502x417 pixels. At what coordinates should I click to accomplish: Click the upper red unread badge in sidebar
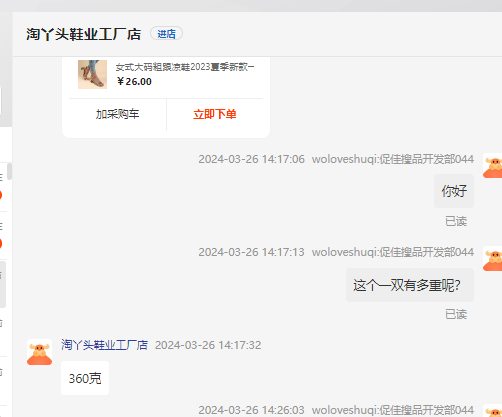click(x=1, y=195)
